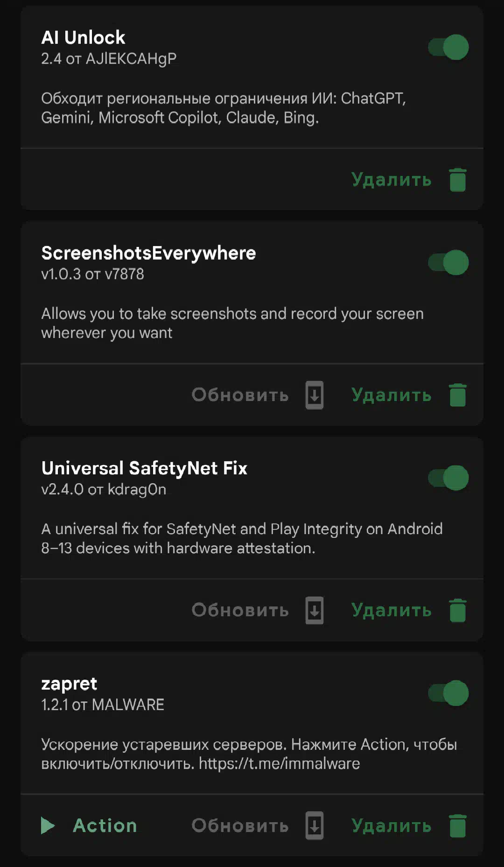Click trash icon for zapret module
The image size is (504, 867).
(457, 825)
